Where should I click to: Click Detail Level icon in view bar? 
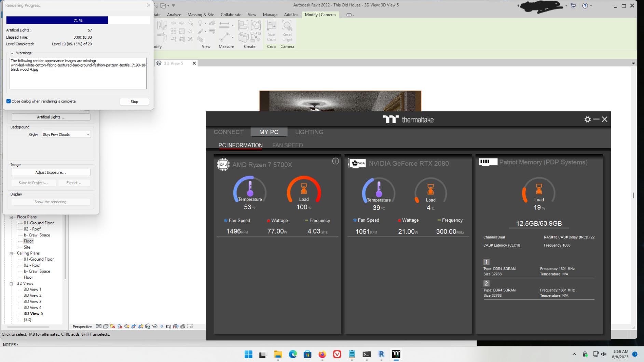point(98,326)
